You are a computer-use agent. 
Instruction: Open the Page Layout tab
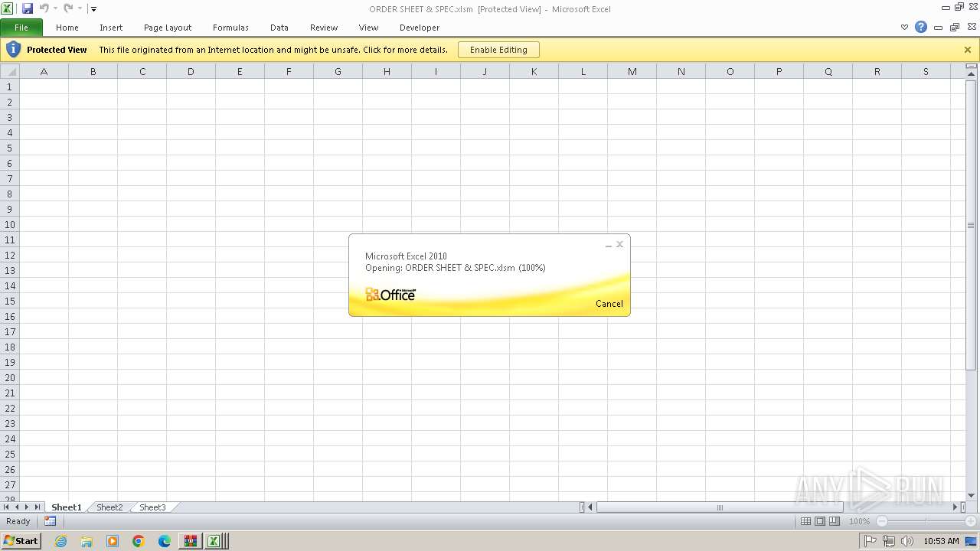click(168, 28)
